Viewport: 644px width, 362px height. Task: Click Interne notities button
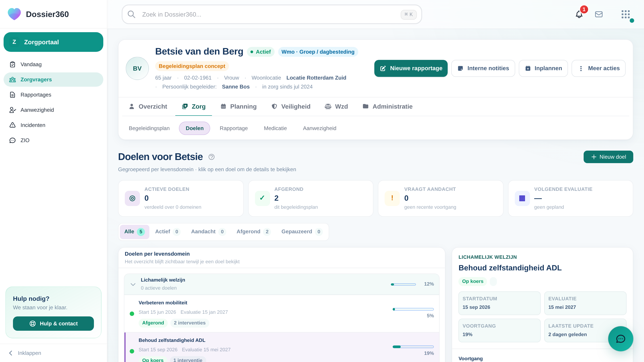click(x=483, y=68)
